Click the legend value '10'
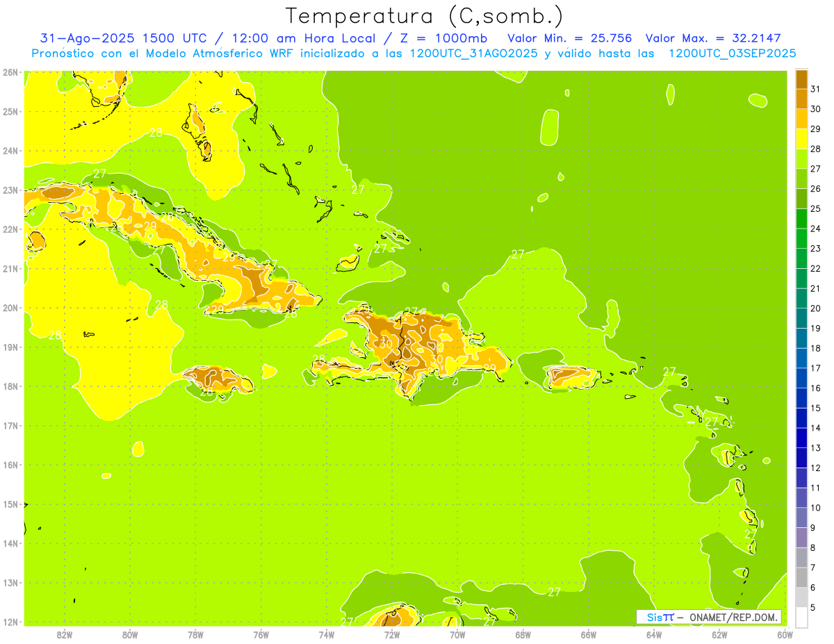The width and height of the screenshot is (834, 644). point(815,508)
